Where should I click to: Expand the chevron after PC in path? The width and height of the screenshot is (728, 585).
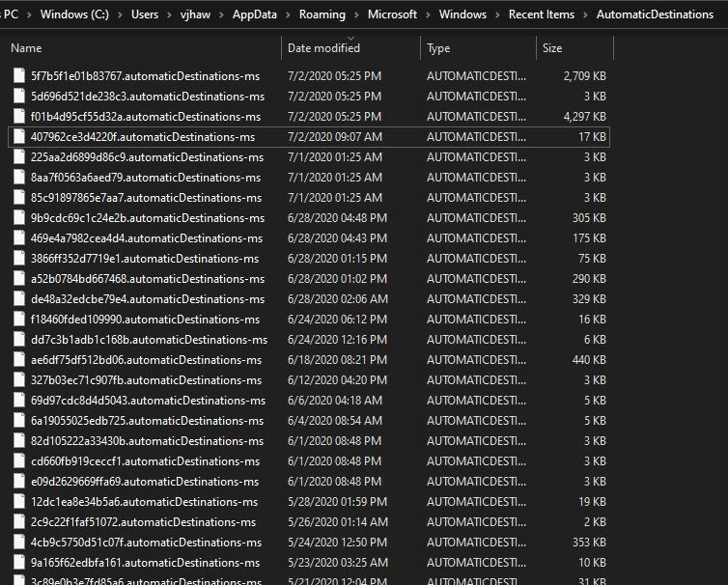pos(29,14)
